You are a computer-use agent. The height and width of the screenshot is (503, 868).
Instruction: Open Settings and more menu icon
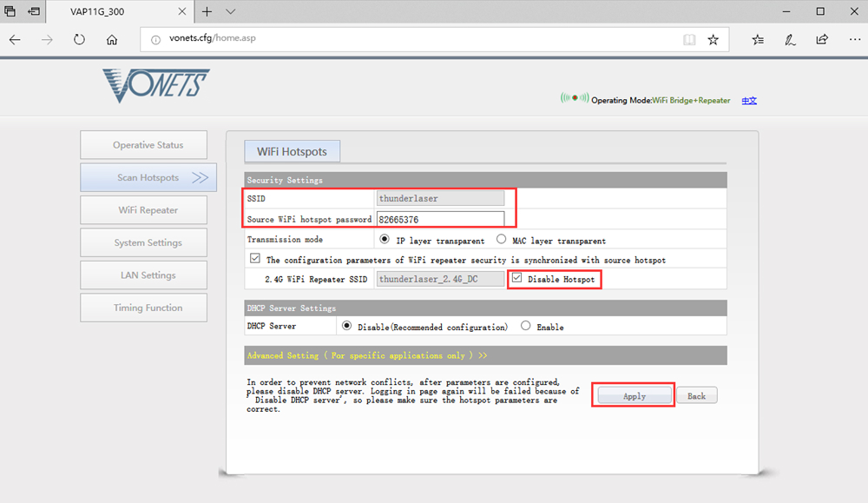[x=854, y=39]
